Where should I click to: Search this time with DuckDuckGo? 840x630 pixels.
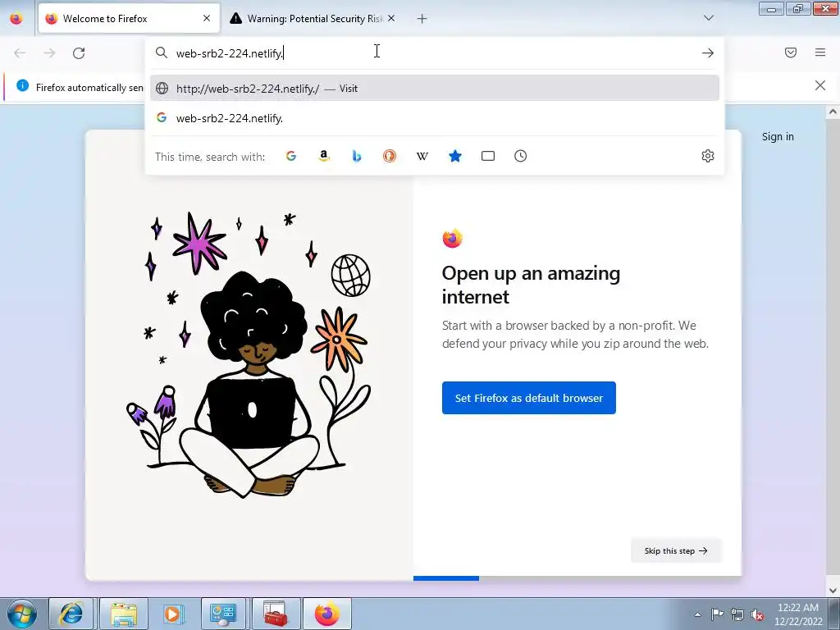(390, 156)
